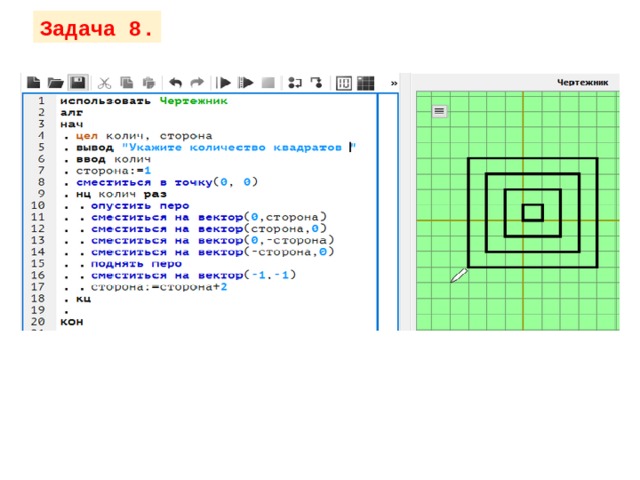Redo the last edit
Image resolution: width=640 pixels, height=480 pixels.
click(197, 83)
